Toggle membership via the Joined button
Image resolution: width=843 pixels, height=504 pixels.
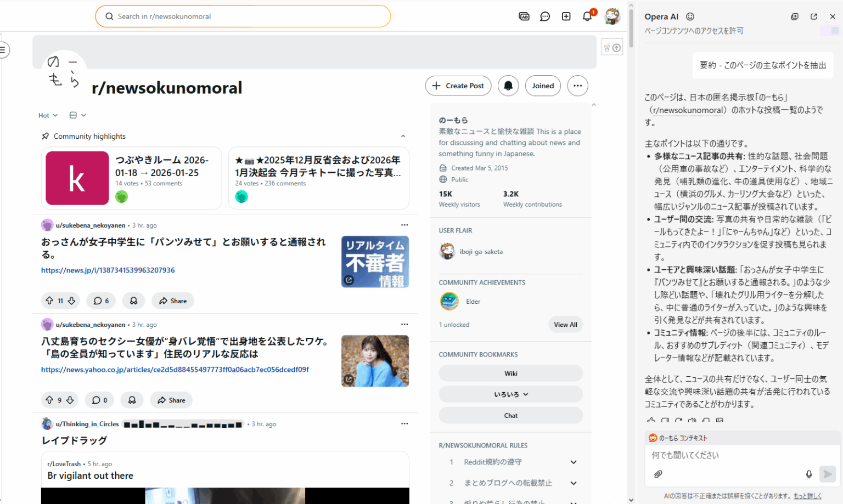pos(543,86)
